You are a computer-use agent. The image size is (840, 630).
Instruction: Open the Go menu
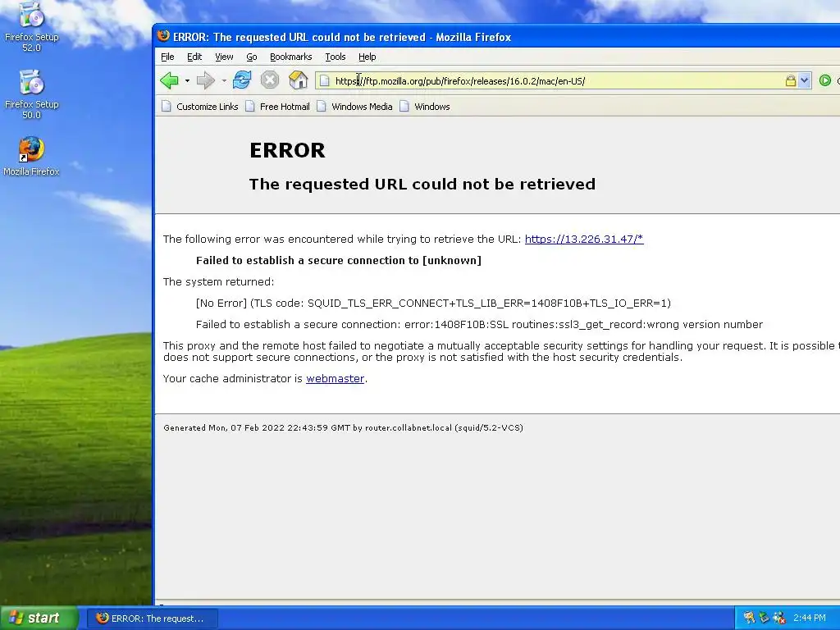coord(252,57)
